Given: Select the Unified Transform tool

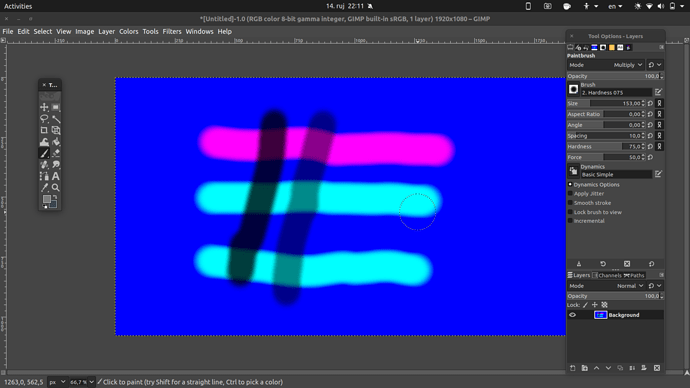Looking at the screenshot, I should [x=56, y=130].
